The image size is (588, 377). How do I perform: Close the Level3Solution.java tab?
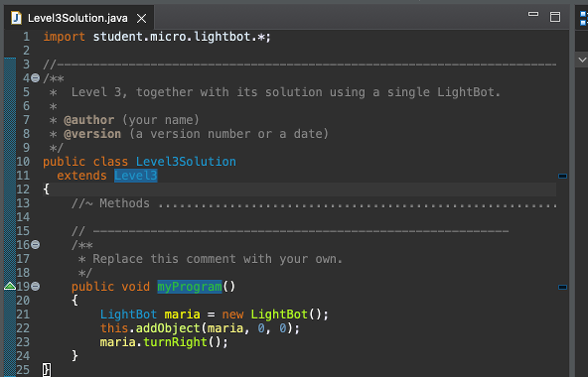pyautogui.click(x=141, y=19)
